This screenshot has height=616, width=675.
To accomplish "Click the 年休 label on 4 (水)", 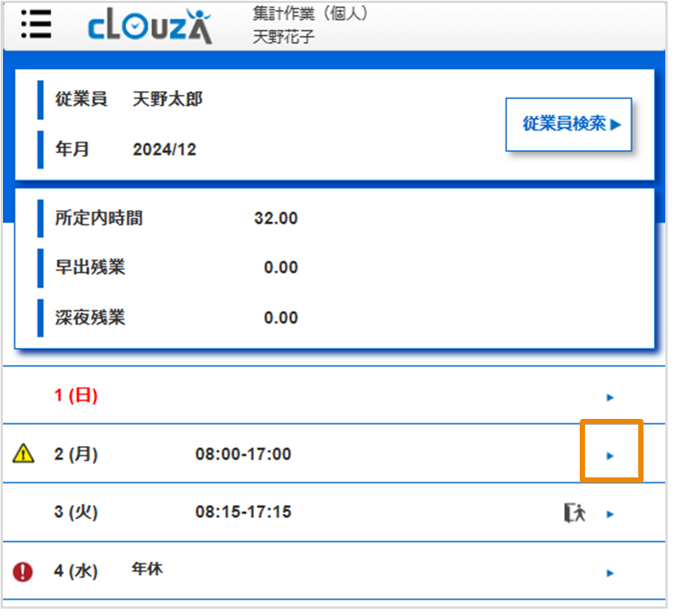I will (146, 570).
